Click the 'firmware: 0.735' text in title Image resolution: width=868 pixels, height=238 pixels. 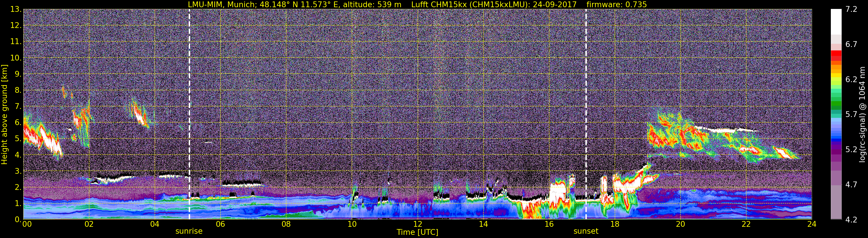616,4
